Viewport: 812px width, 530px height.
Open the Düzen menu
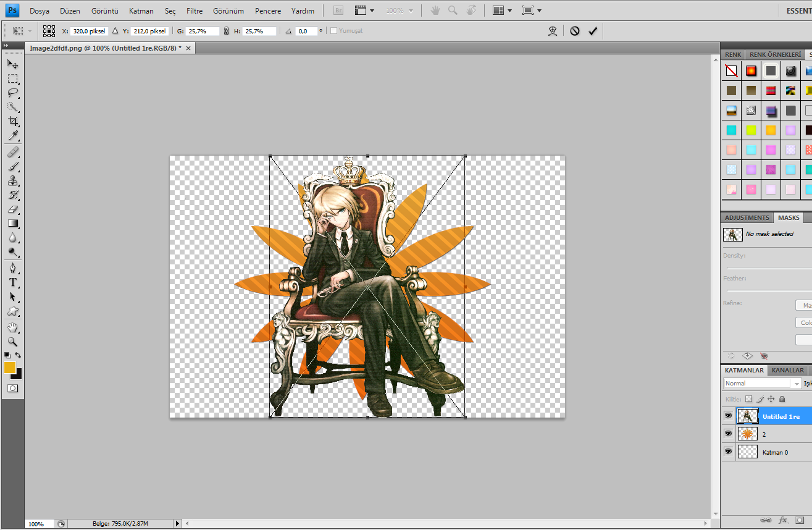pyautogui.click(x=70, y=11)
